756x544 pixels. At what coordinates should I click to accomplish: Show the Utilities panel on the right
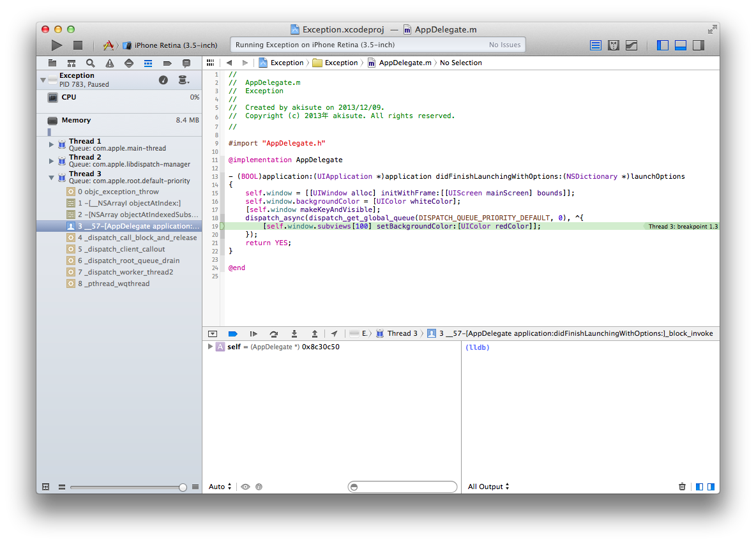(698, 44)
